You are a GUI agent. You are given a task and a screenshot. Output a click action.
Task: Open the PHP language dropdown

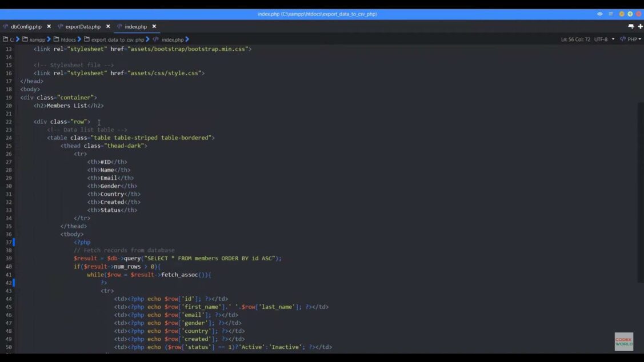[634, 39]
